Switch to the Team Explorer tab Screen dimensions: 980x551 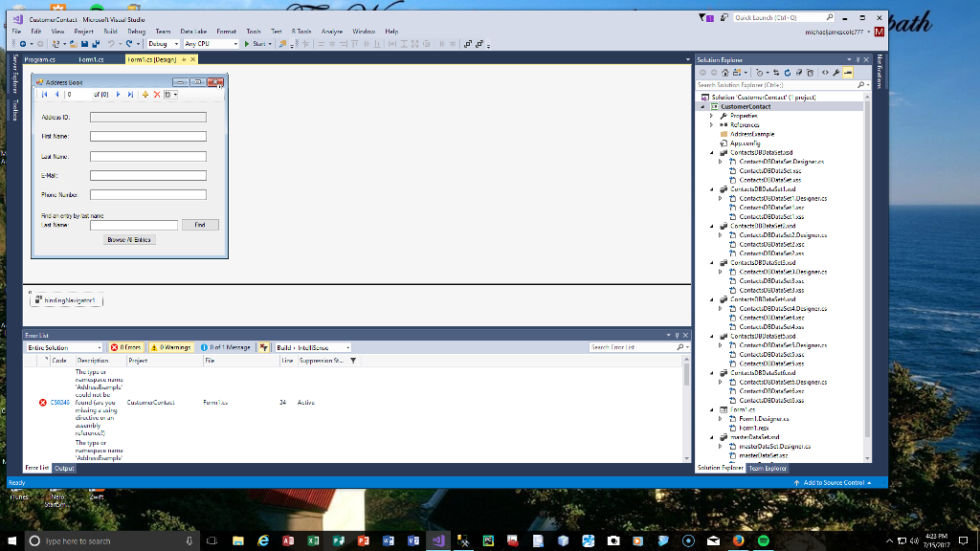point(768,468)
